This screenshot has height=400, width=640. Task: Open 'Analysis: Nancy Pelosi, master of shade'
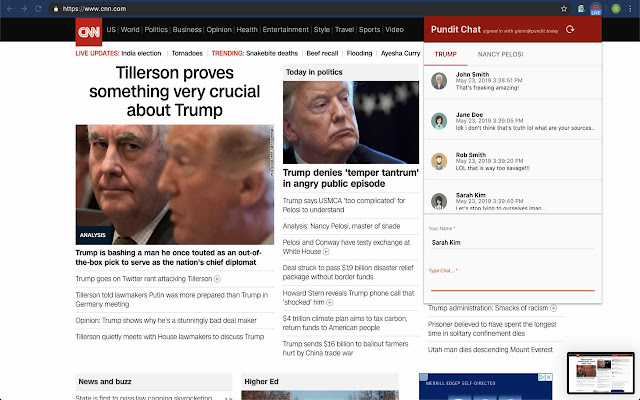pyautogui.click(x=341, y=226)
